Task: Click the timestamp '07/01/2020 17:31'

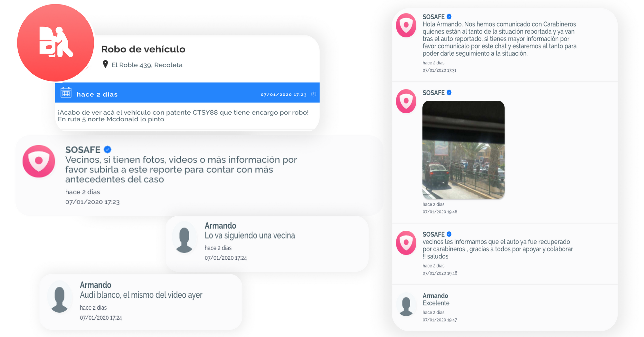Action: coord(439,70)
